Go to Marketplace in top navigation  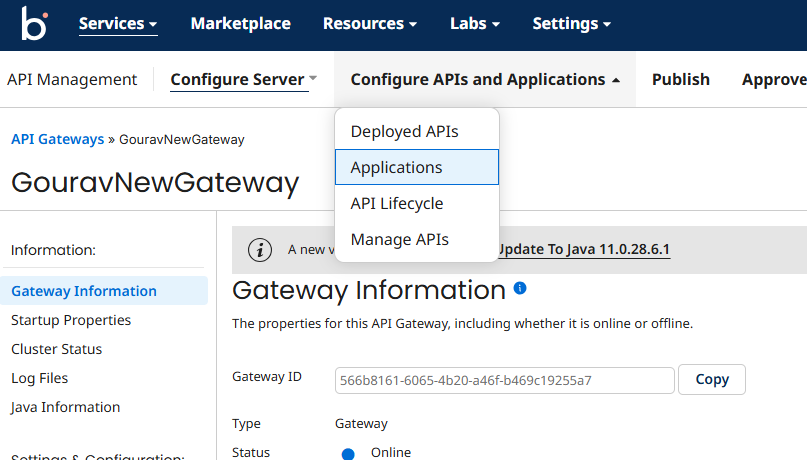240,24
